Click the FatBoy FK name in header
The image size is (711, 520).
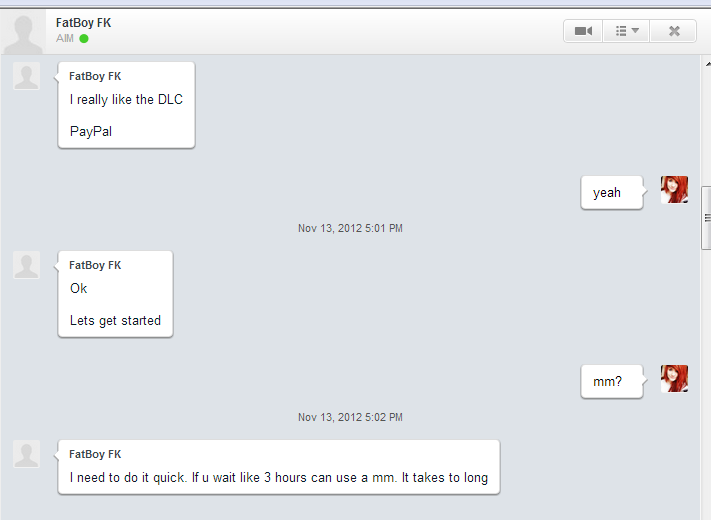pos(83,23)
